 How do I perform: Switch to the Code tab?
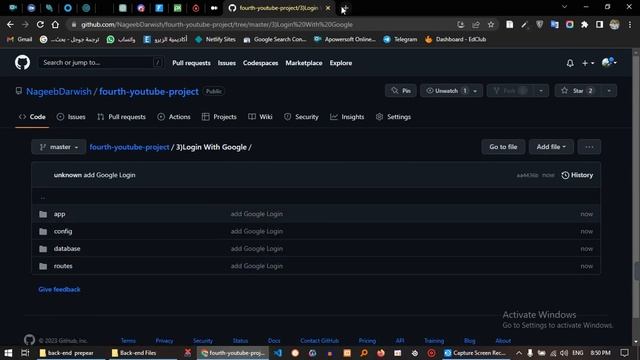[x=32, y=117]
